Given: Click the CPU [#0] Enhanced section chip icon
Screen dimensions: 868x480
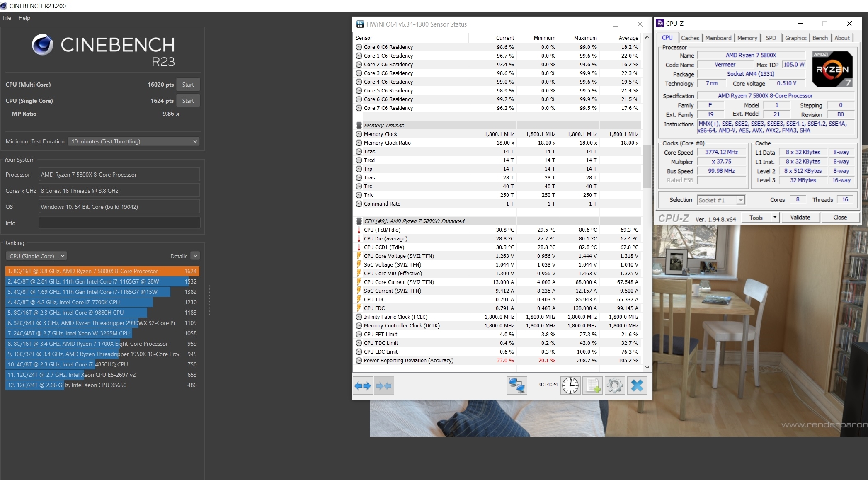Looking at the screenshot, I should (x=359, y=221).
